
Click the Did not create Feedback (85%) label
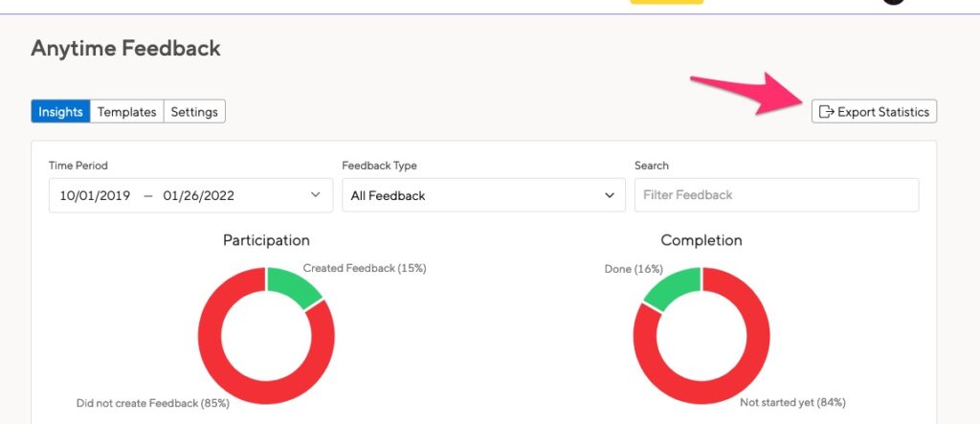tap(153, 403)
